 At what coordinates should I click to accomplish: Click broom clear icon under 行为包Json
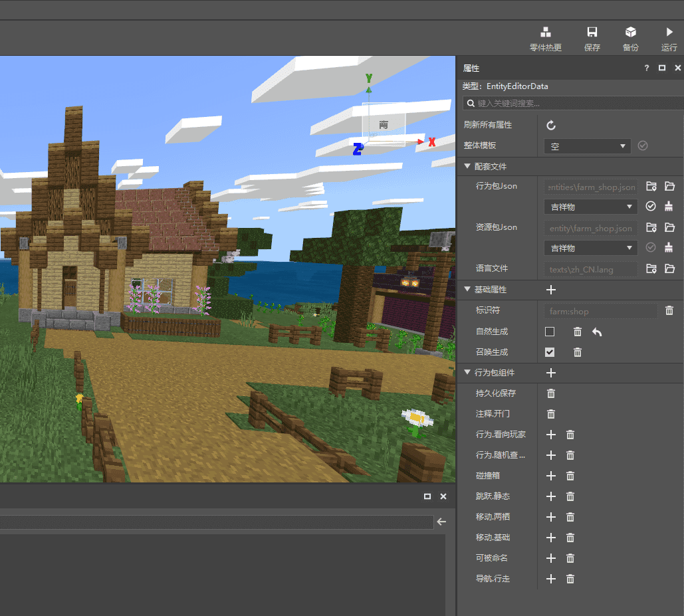pos(669,206)
